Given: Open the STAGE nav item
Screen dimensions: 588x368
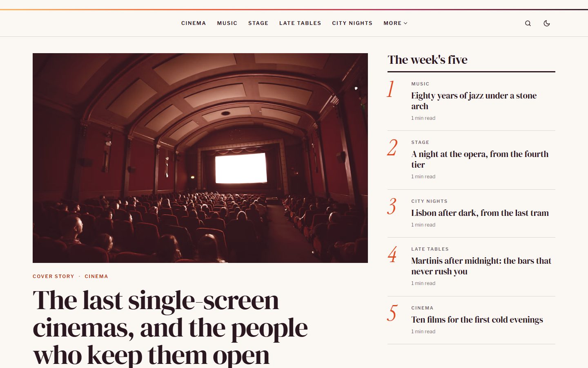Looking at the screenshot, I should click(x=258, y=23).
